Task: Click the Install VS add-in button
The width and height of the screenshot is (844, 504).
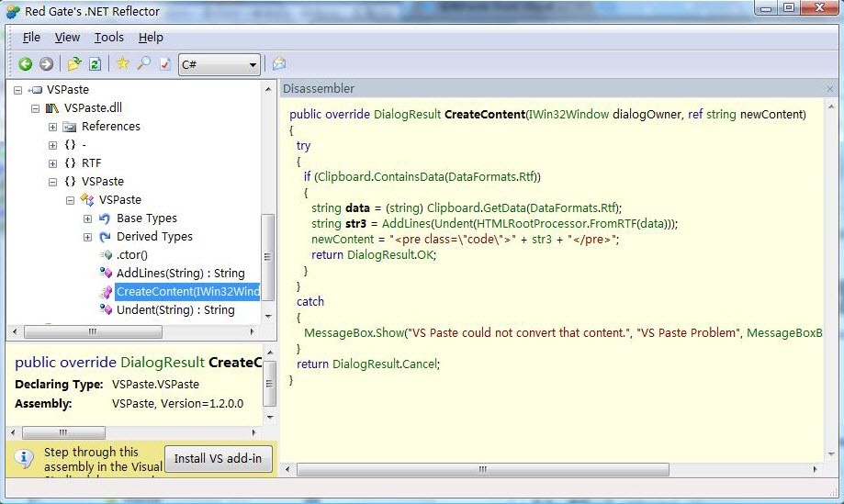Action: tap(218, 459)
